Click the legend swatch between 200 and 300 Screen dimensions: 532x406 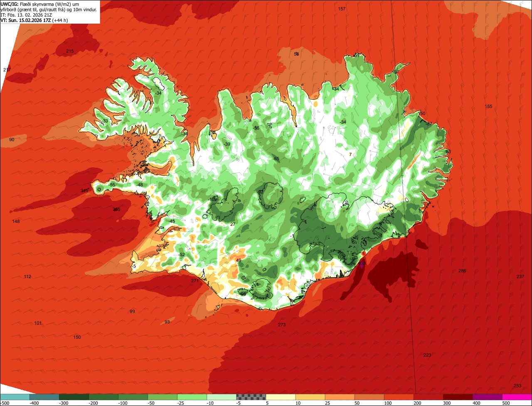point(429,397)
